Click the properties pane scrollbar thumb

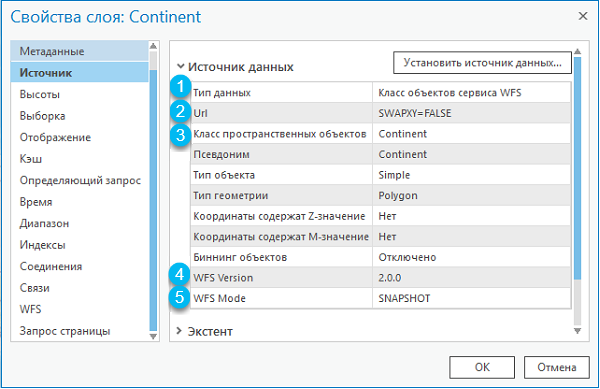(x=577, y=168)
